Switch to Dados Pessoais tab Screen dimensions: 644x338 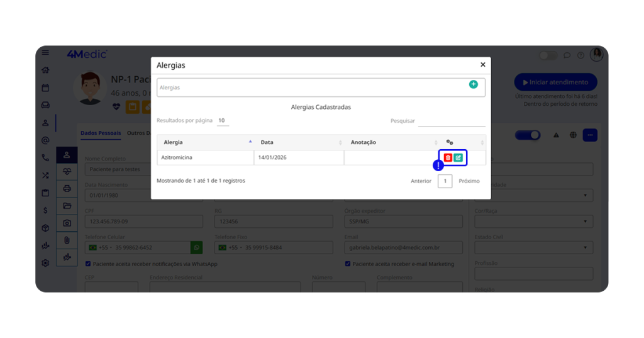tap(101, 133)
